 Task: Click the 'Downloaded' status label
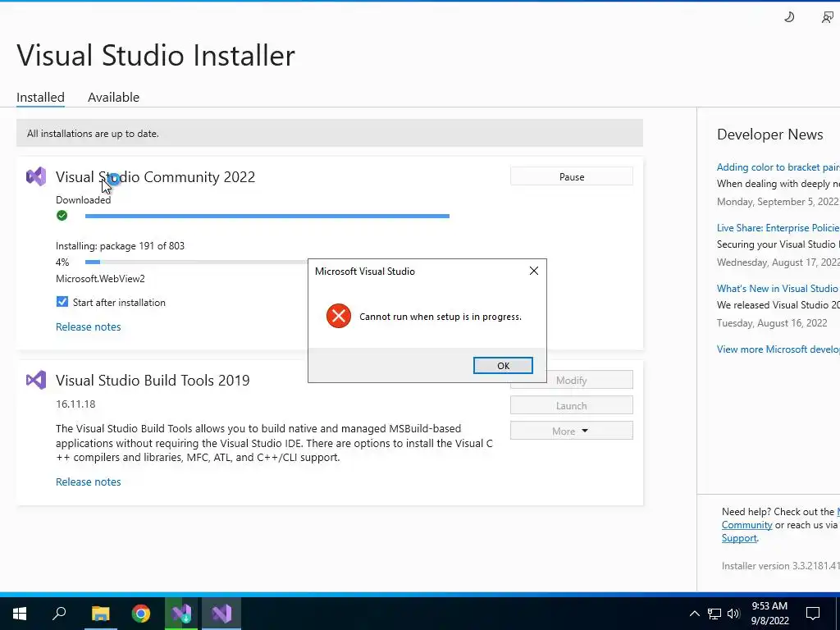pyautogui.click(x=83, y=200)
